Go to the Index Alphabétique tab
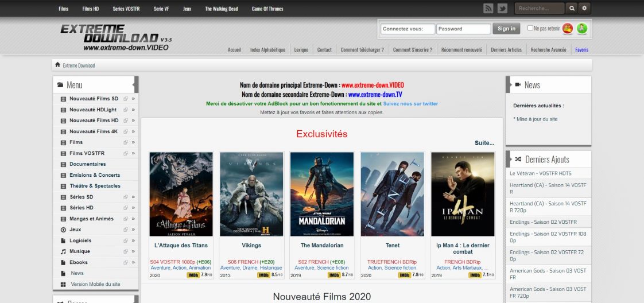 click(x=268, y=50)
